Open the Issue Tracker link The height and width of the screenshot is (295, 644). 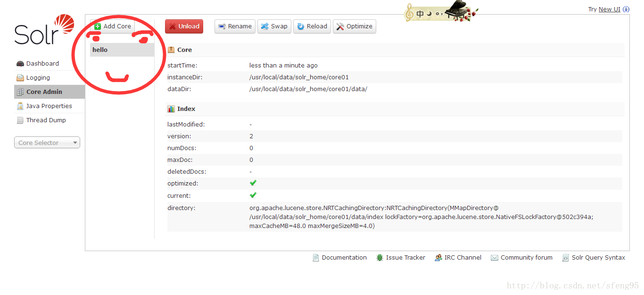tap(405, 258)
